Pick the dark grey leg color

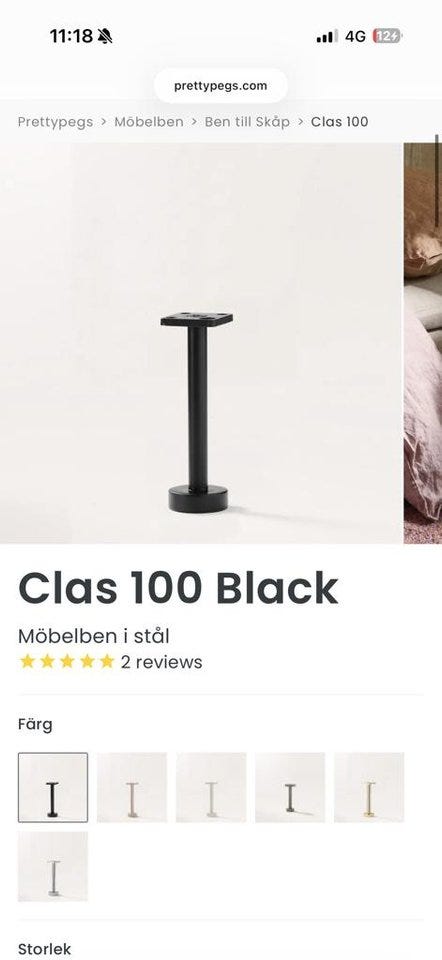click(x=290, y=787)
